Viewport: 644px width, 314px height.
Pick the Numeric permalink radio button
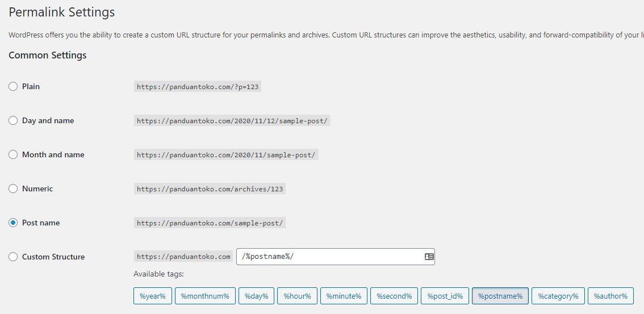(13, 189)
